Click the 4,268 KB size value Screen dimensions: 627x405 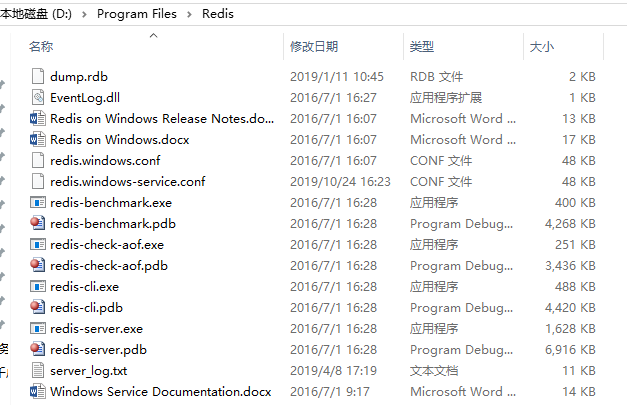click(x=570, y=224)
